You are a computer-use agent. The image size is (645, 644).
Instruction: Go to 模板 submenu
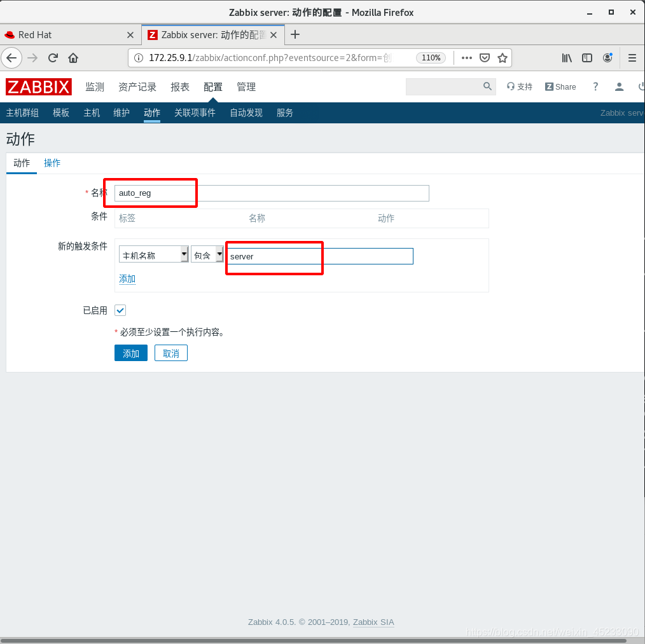pos(61,113)
